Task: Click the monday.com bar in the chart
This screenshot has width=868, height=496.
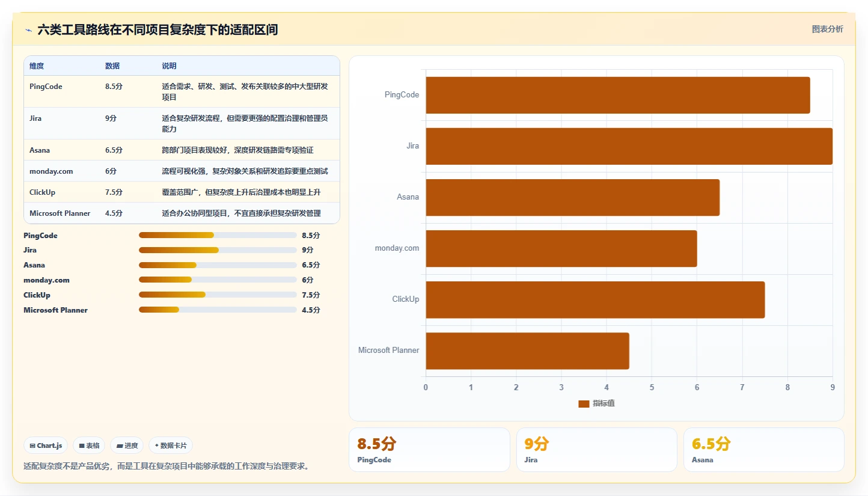Action: tap(561, 248)
